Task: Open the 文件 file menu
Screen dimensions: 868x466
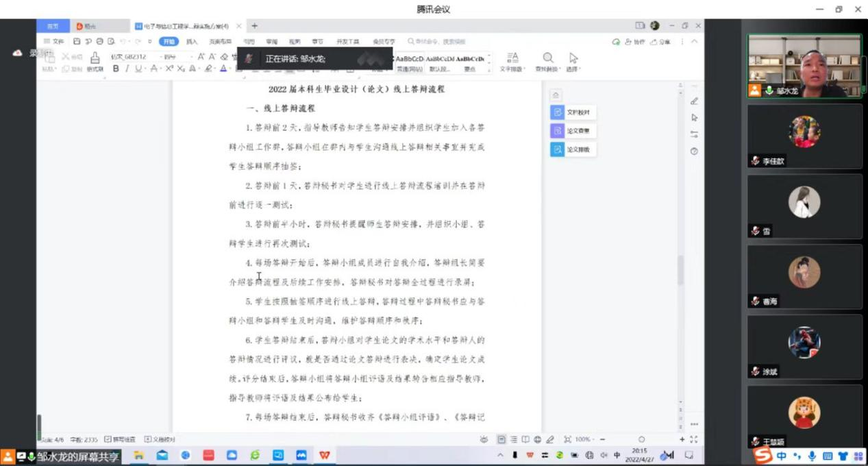Action: (55, 42)
